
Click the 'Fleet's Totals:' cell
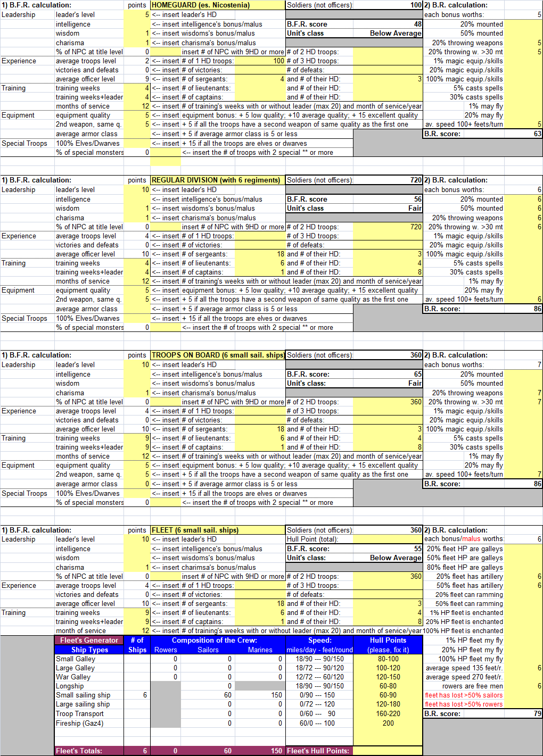[x=89, y=751]
